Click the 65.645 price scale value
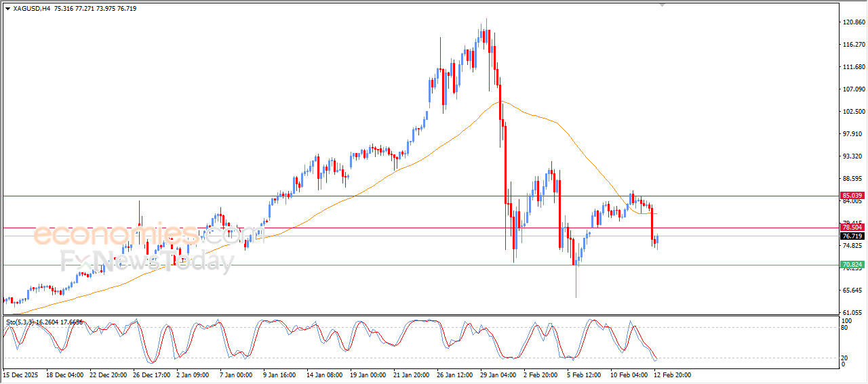This screenshot has height=384, width=868. pos(853,291)
